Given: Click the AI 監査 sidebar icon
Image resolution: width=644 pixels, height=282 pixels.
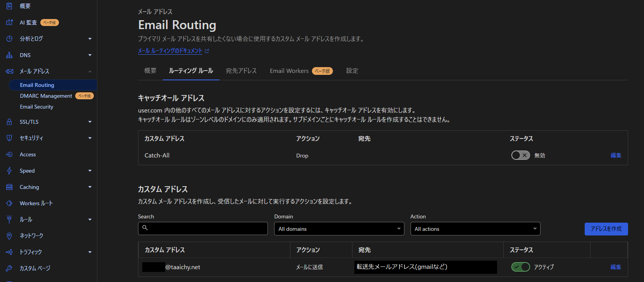Looking at the screenshot, I should click(9, 22).
